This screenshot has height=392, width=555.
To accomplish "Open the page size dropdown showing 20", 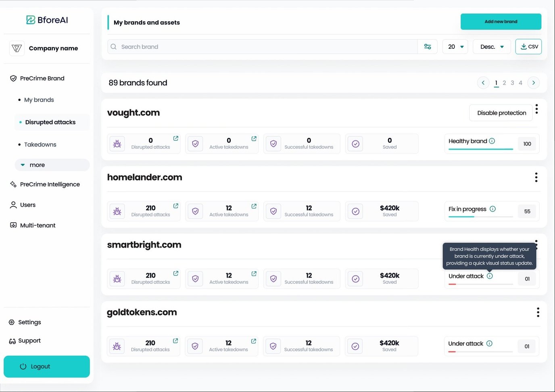I will click(455, 47).
